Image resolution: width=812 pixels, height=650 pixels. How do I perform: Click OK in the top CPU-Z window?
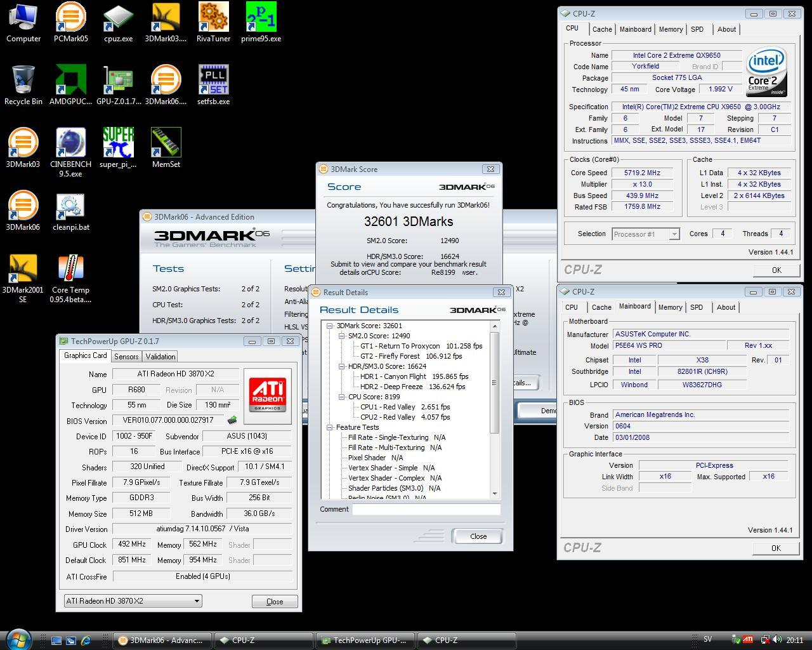776,270
